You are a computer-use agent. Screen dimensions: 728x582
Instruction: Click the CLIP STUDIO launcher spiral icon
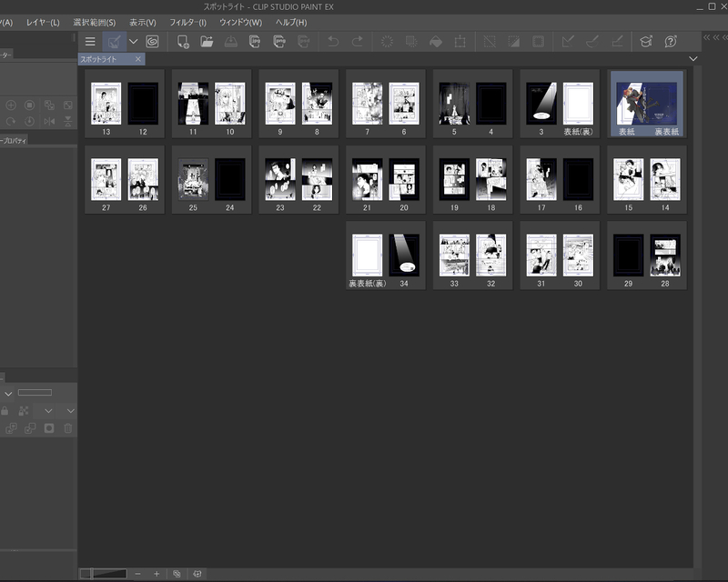pos(152,41)
